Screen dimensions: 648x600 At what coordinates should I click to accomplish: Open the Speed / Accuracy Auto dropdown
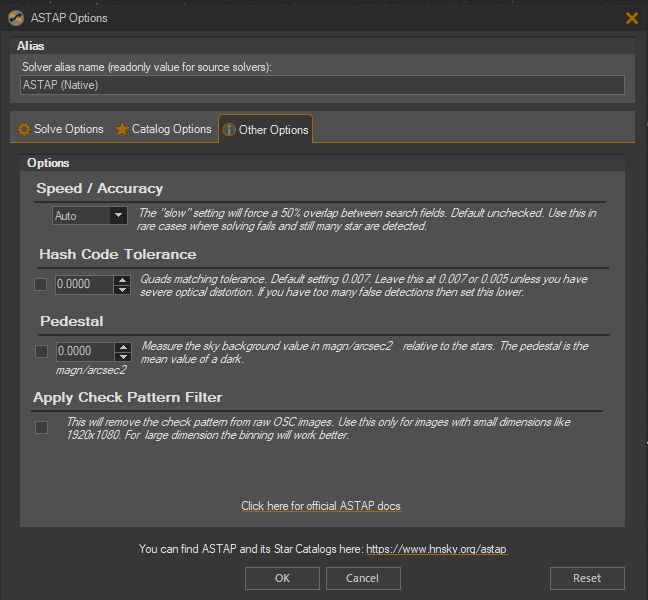pos(90,216)
